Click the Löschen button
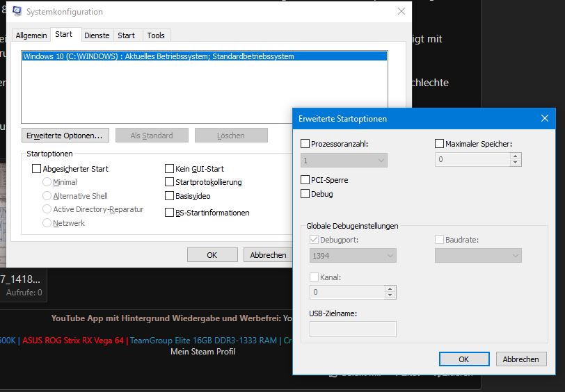This screenshot has width=565, height=392. (x=231, y=136)
